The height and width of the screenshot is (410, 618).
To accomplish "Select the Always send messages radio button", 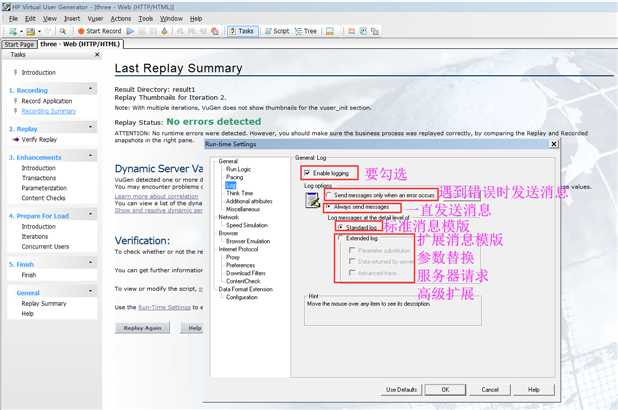I will (x=328, y=207).
